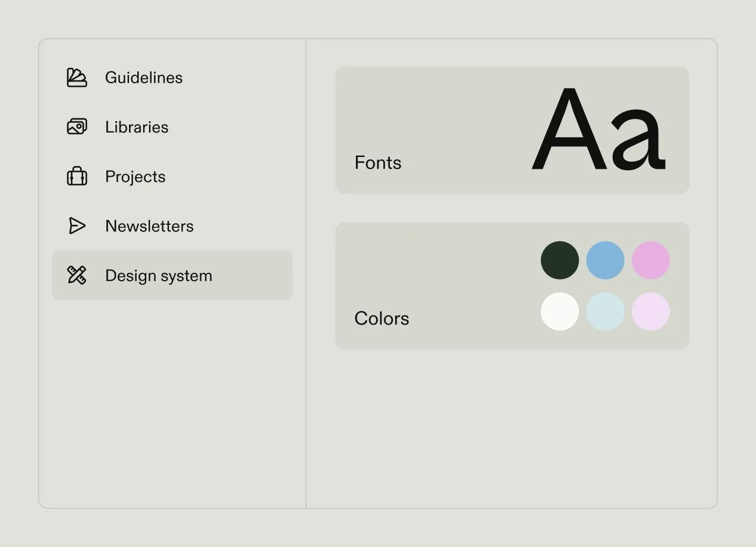Click the Design system pencil-ruler icon

(x=77, y=275)
